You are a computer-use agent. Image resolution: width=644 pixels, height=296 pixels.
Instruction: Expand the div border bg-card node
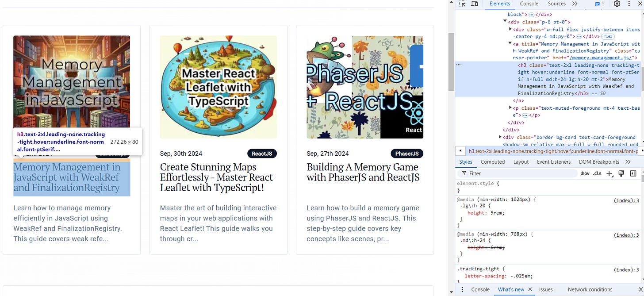[500, 137]
